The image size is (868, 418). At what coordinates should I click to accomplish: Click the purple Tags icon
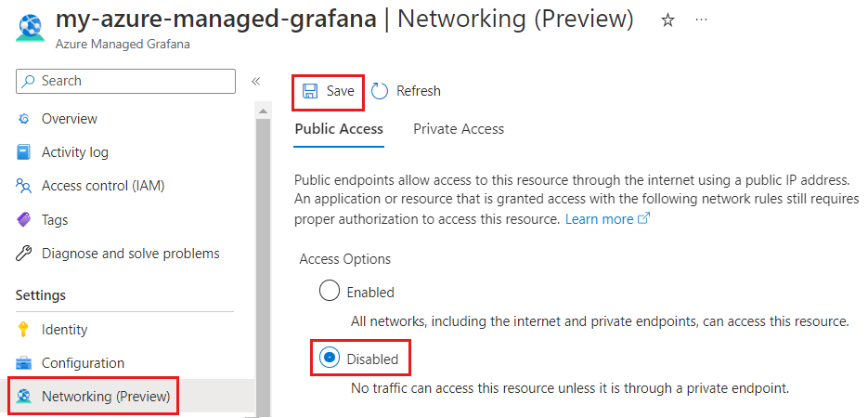tap(24, 220)
